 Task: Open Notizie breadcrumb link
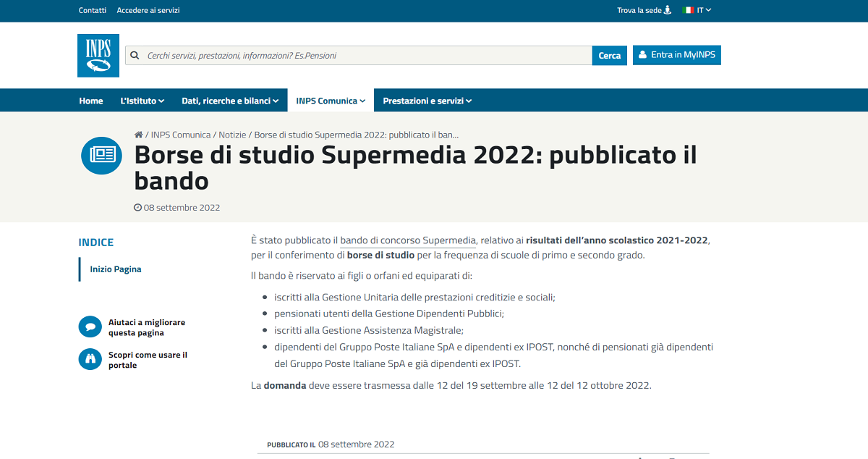[x=233, y=135]
